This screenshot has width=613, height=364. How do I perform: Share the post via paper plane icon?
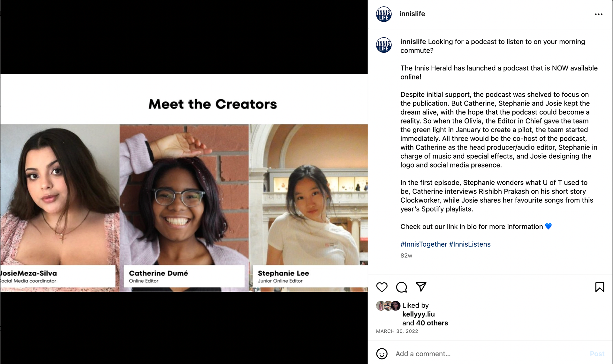pos(421,287)
